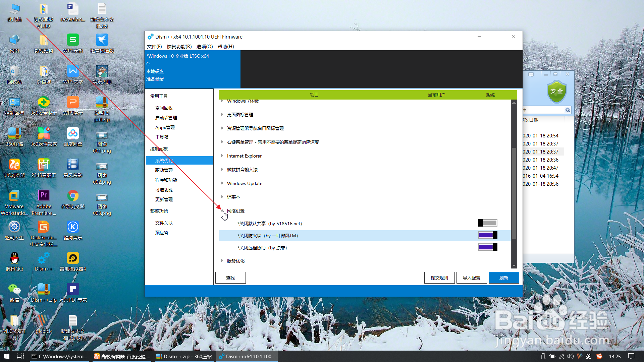The height and width of the screenshot is (362, 644).
Task: Toggle the 关闭防火墙 switch off
Action: (488, 235)
